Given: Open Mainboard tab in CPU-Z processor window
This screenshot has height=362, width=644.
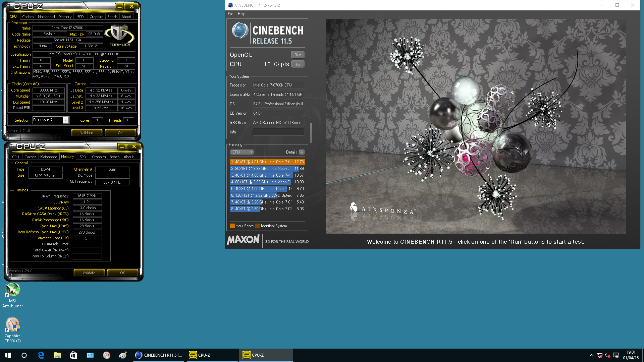Looking at the screenshot, I should pyautogui.click(x=46, y=16).
